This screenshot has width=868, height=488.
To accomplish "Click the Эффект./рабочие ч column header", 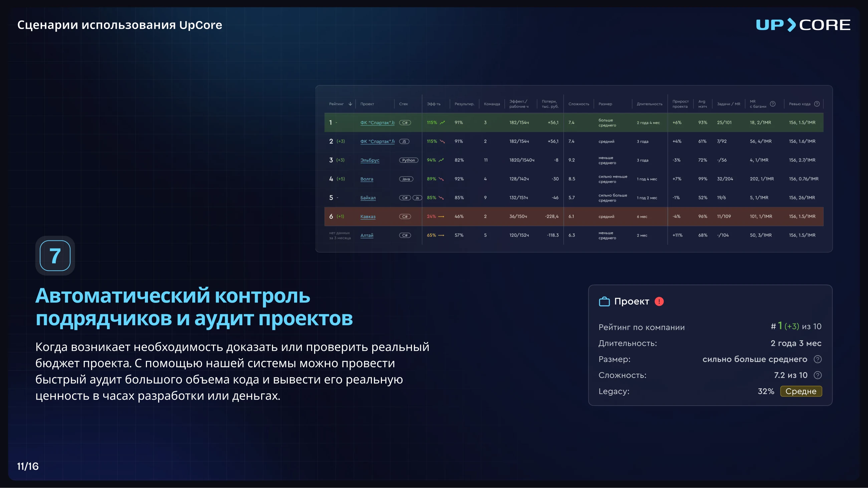I will point(519,104).
